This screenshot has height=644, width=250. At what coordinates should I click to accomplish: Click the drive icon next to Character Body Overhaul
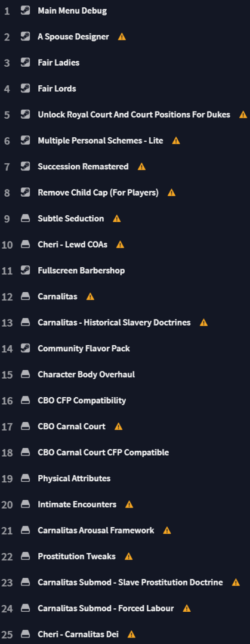coord(26,374)
